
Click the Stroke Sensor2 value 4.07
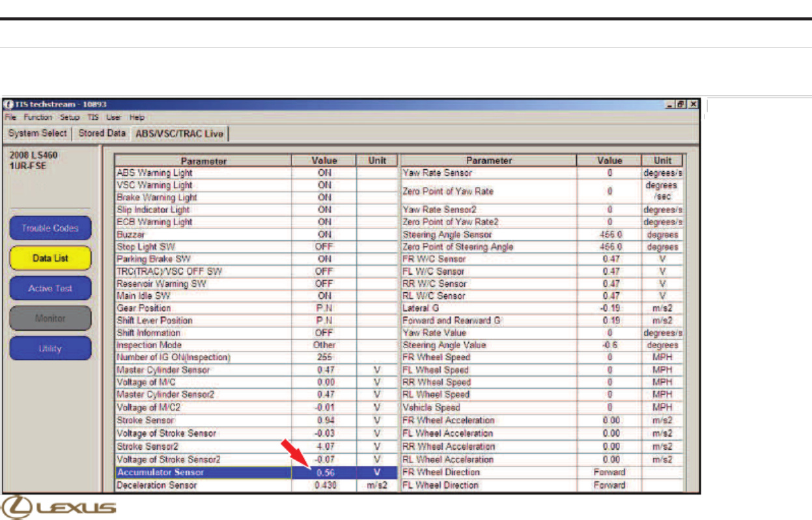point(324,447)
